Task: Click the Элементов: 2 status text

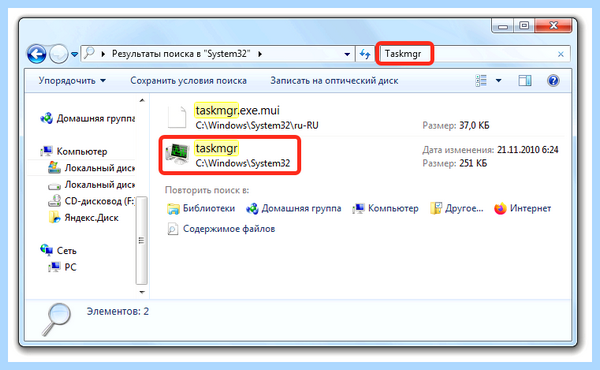Action: coord(117,311)
